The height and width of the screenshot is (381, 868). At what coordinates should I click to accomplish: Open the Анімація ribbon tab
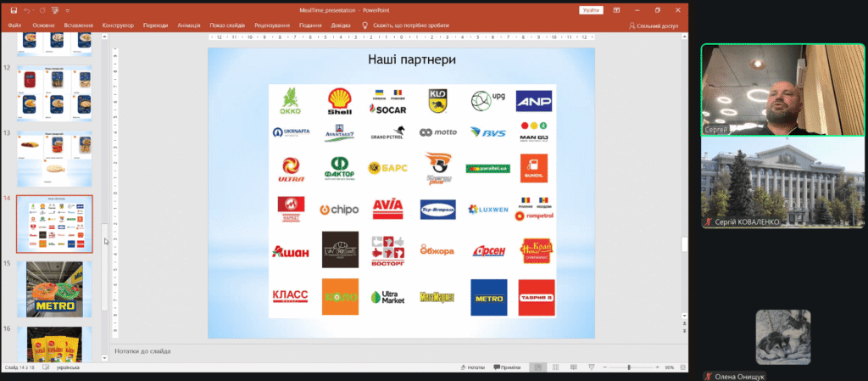tap(195, 25)
